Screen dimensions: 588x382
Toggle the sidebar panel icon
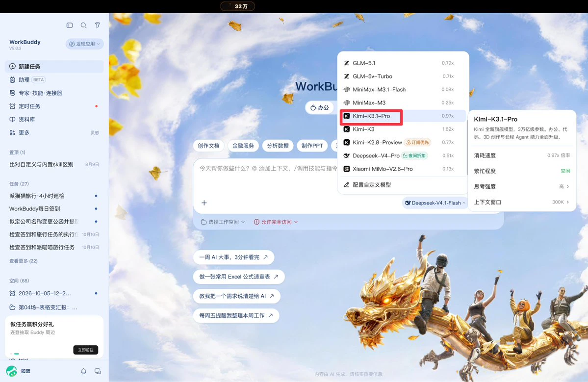pos(69,25)
